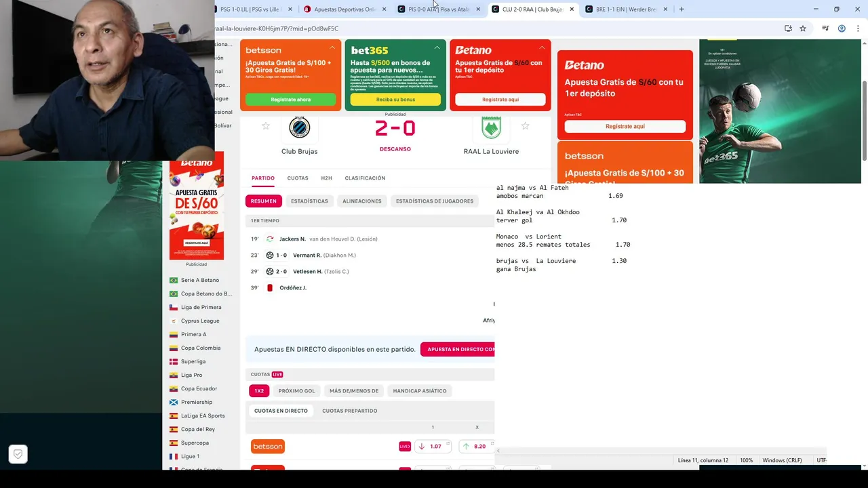Select the PARTIDO match tab

point(263,178)
